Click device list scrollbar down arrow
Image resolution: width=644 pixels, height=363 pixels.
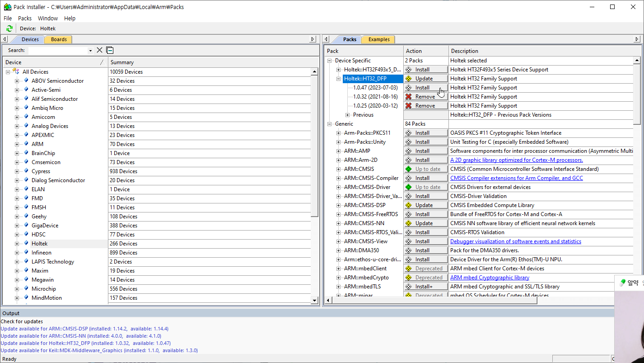315,300
